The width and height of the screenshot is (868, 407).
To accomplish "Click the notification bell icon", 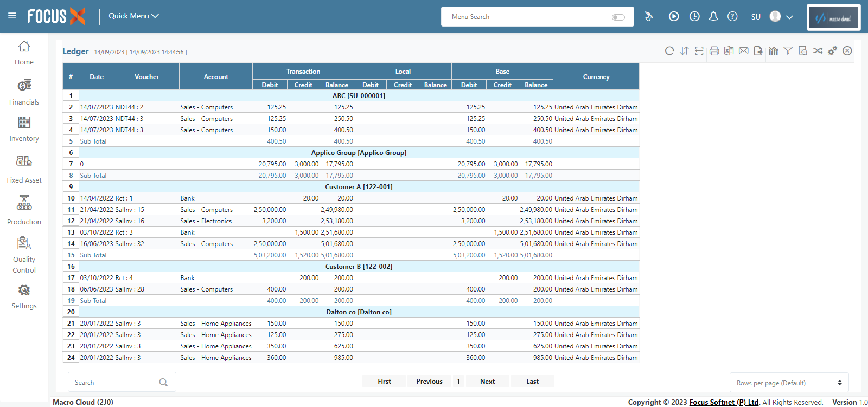I will (x=713, y=17).
